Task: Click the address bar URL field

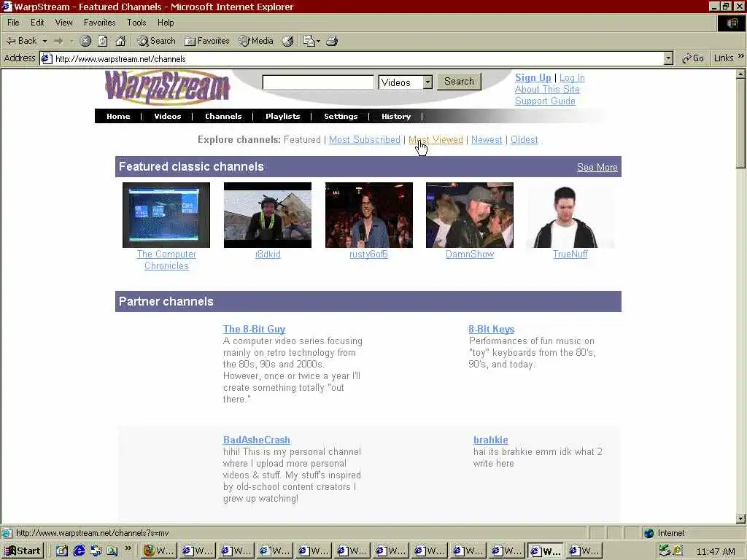Action: point(352,58)
